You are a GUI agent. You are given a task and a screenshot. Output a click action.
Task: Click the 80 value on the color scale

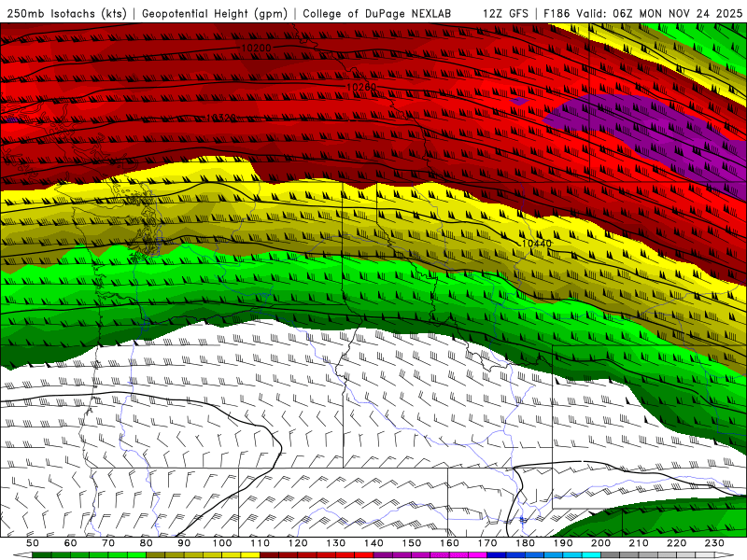coord(146,543)
